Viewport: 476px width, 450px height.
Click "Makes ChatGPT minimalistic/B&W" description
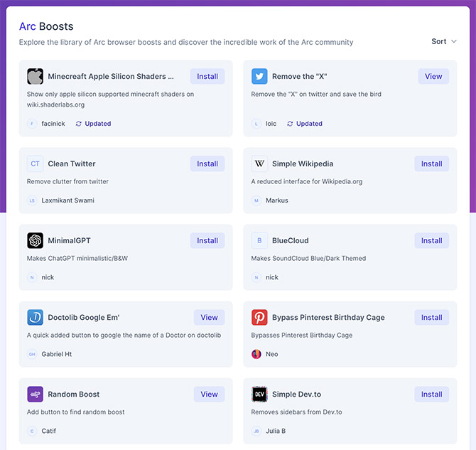(x=77, y=259)
